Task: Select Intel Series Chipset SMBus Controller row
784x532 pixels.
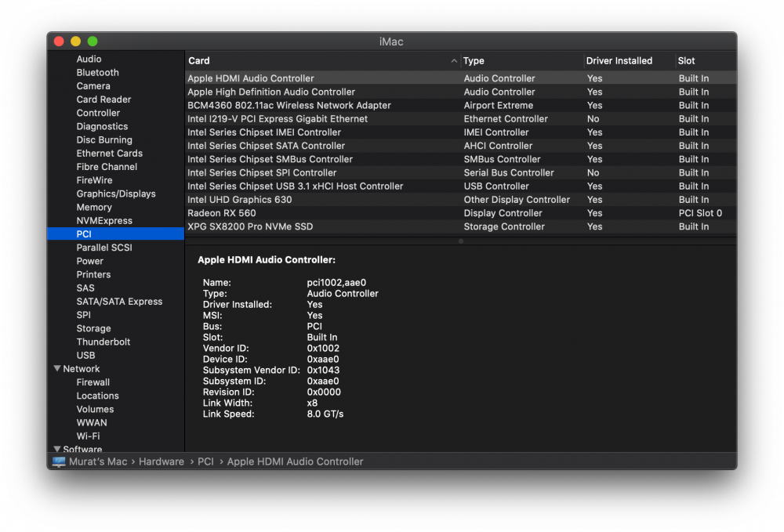Action: tap(460, 159)
